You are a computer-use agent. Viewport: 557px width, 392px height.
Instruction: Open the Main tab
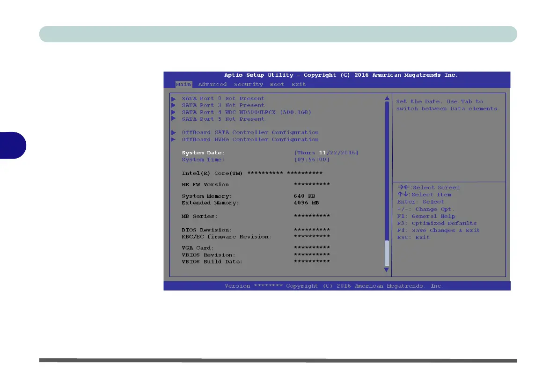click(183, 84)
